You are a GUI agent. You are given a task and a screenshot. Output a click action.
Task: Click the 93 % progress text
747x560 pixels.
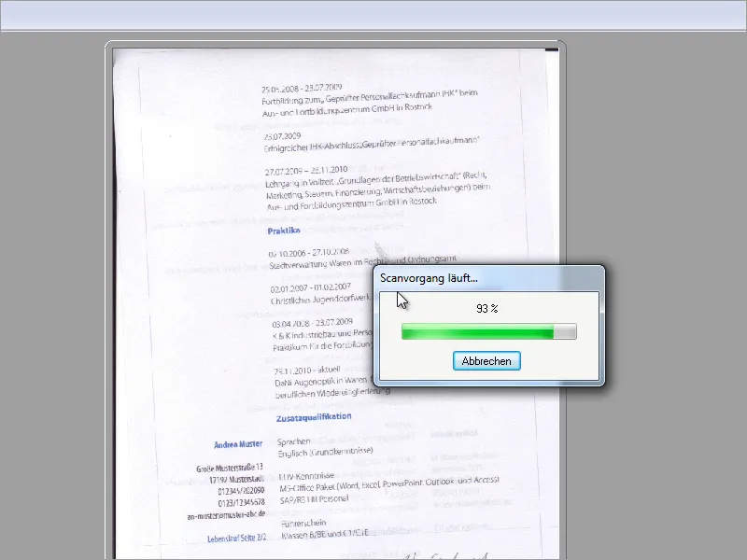(x=486, y=309)
